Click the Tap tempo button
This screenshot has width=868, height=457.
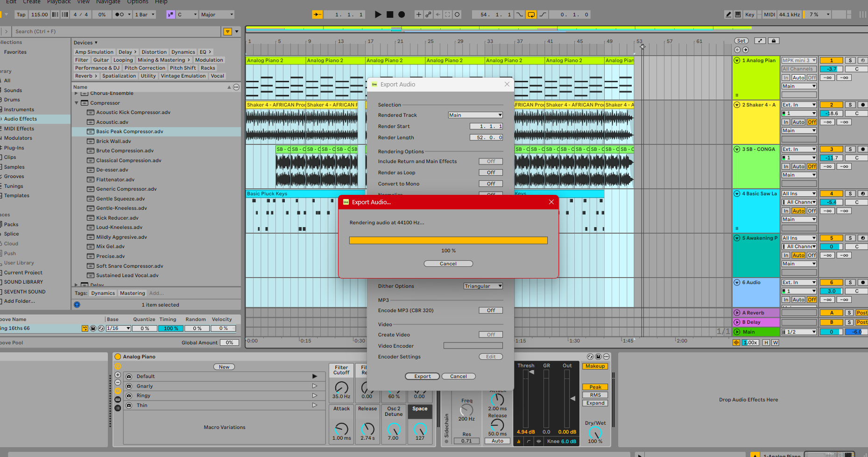21,14
